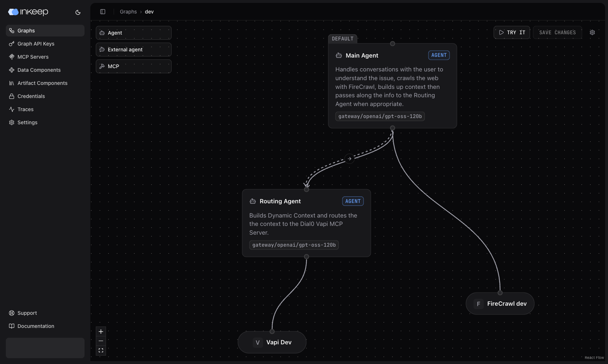Toggle dark mode with the moon icon
Image resolution: width=608 pixels, height=364 pixels.
click(x=78, y=12)
